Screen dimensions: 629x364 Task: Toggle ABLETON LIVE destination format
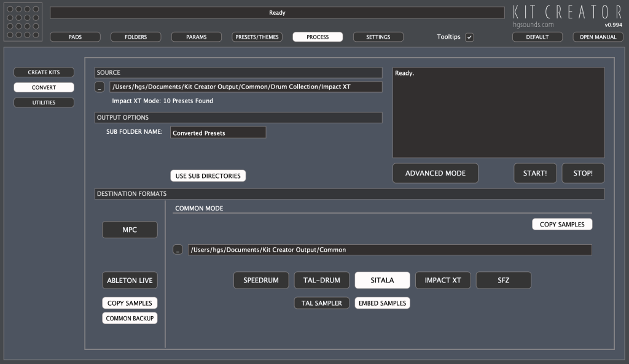pos(130,281)
